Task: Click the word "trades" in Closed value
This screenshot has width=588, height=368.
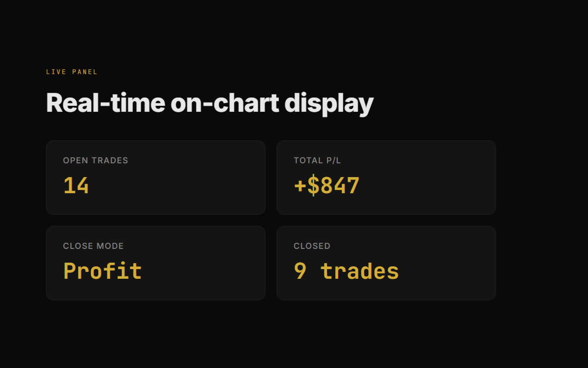Action: (360, 271)
